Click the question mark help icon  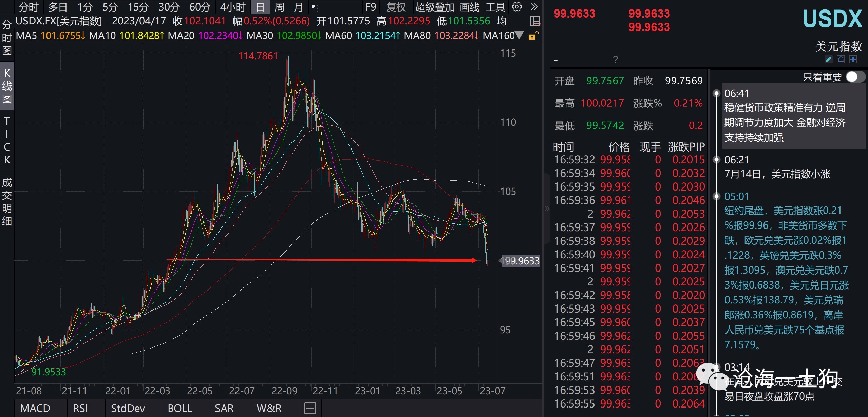pos(616,60)
